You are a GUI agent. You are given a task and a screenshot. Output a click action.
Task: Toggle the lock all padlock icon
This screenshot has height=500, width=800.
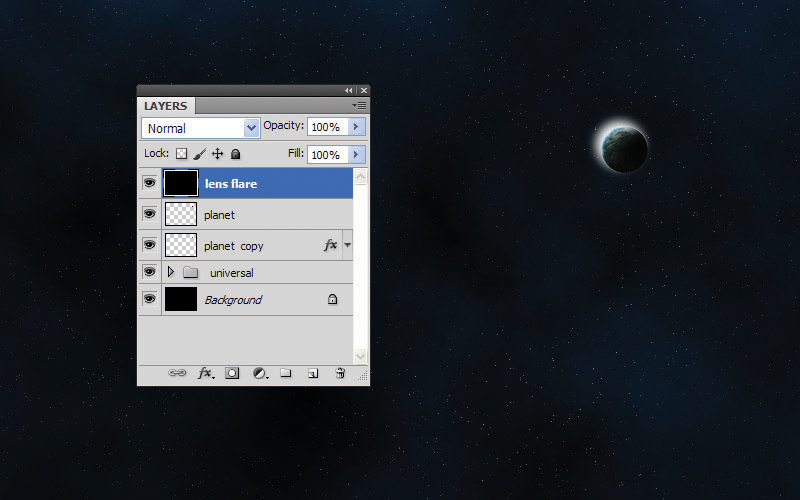(235, 154)
